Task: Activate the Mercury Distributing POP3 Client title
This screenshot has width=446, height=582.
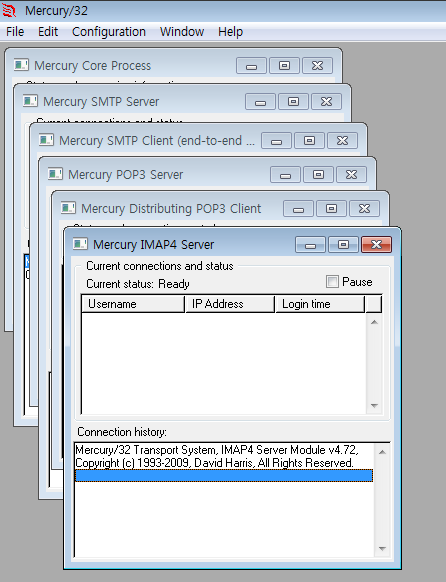Action: coord(171,209)
